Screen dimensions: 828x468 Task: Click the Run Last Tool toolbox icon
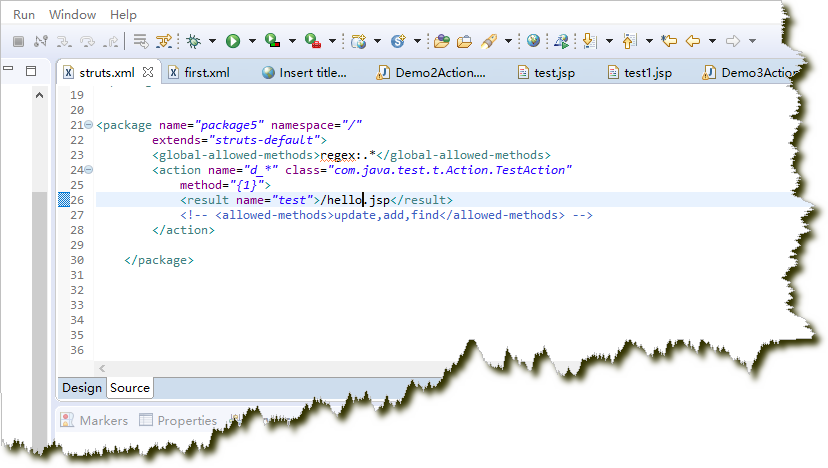point(312,41)
